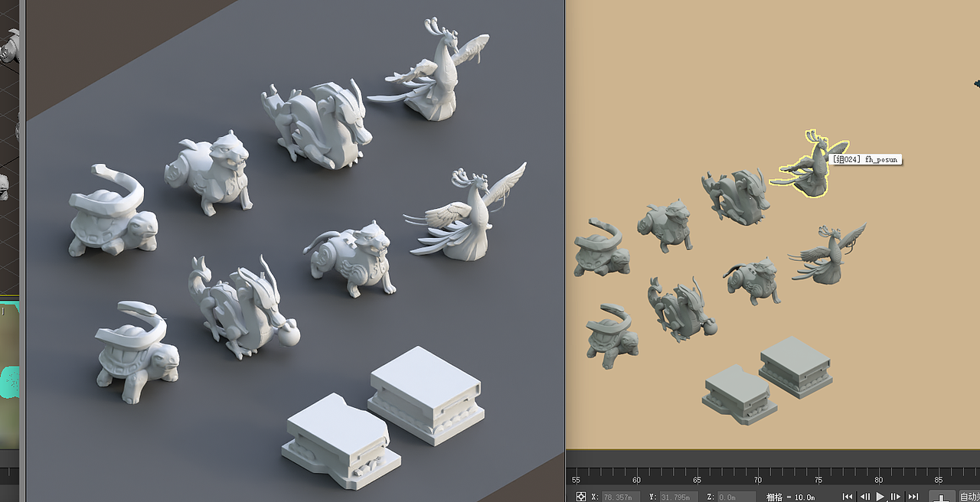The height and width of the screenshot is (502, 980).
Task: Click the Set Key plus button
Action: point(942,497)
